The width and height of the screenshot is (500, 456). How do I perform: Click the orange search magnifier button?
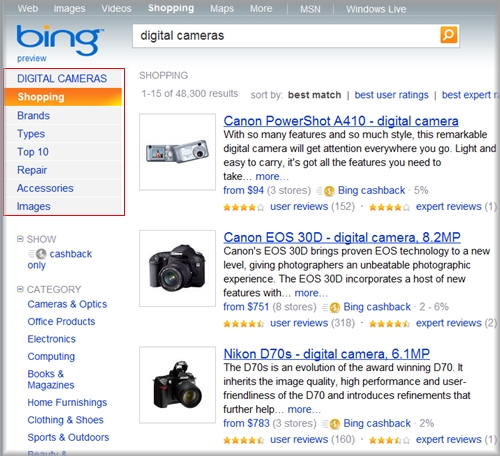point(449,35)
